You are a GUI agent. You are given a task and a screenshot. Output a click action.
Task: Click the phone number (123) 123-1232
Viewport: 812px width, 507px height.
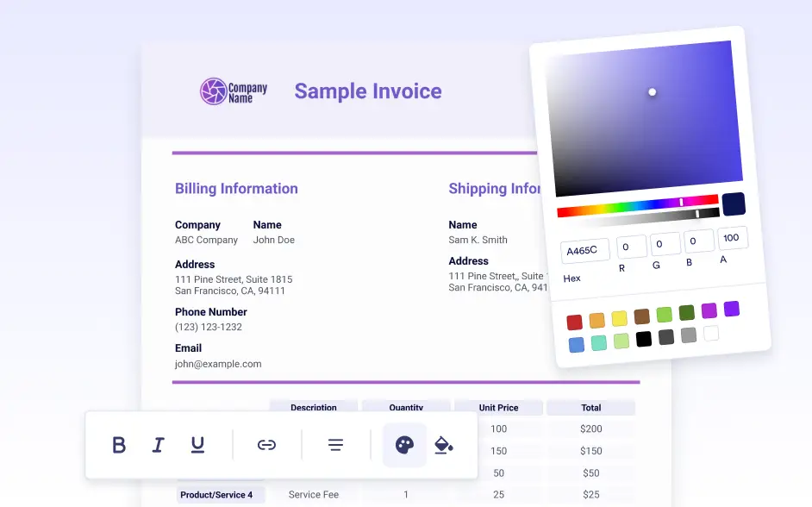click(x=209, y=327)
